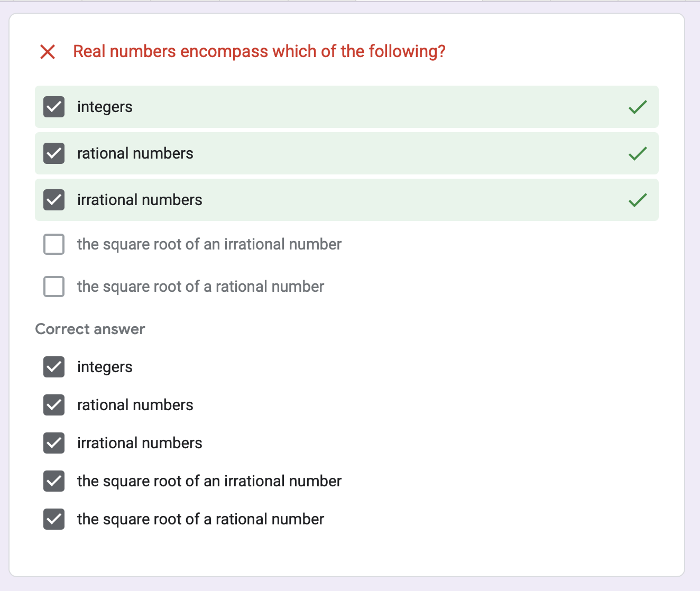
Task: Check the unchecked square root of an irrational number box
Action: point(54,244)
